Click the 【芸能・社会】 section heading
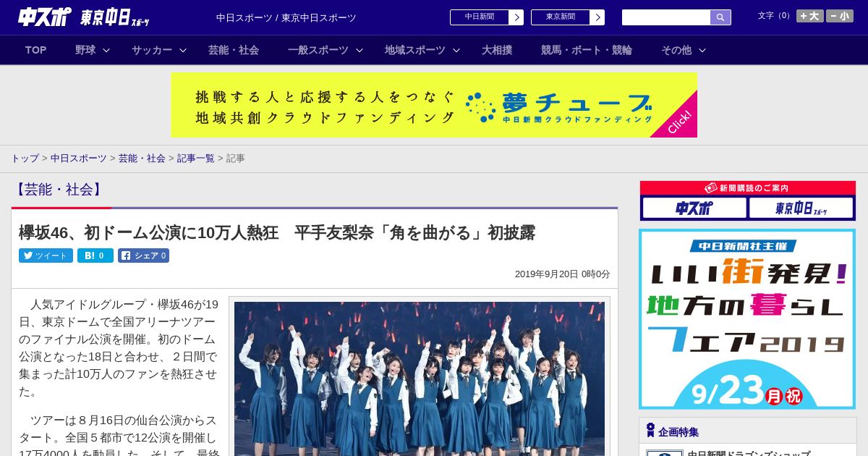This screenshot has height=456, width=868. click(x=59, y=190)
